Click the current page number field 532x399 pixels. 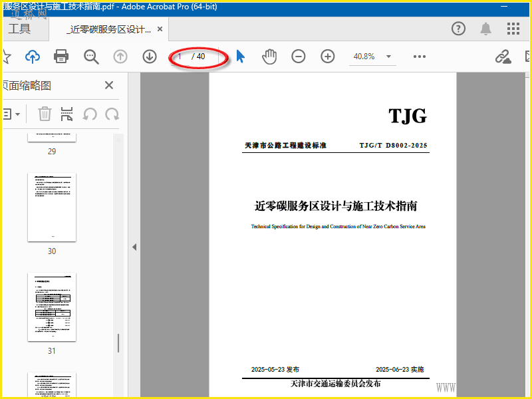[x=180, y=57]
